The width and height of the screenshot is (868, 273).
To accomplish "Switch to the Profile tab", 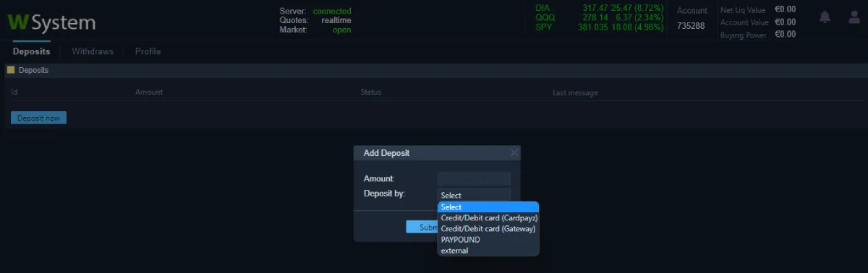I will click(x=148, y=51).
